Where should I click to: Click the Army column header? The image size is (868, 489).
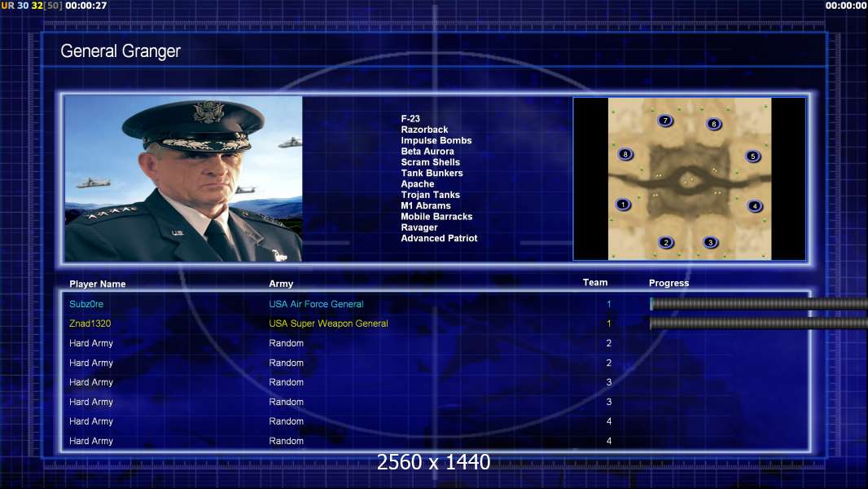tap(281, 284)
